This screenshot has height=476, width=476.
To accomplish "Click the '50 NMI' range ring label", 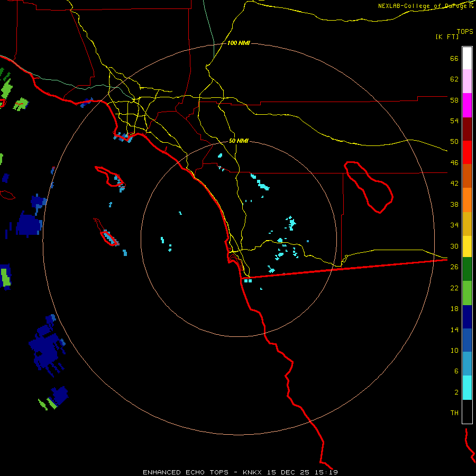I will coord(239,141).
